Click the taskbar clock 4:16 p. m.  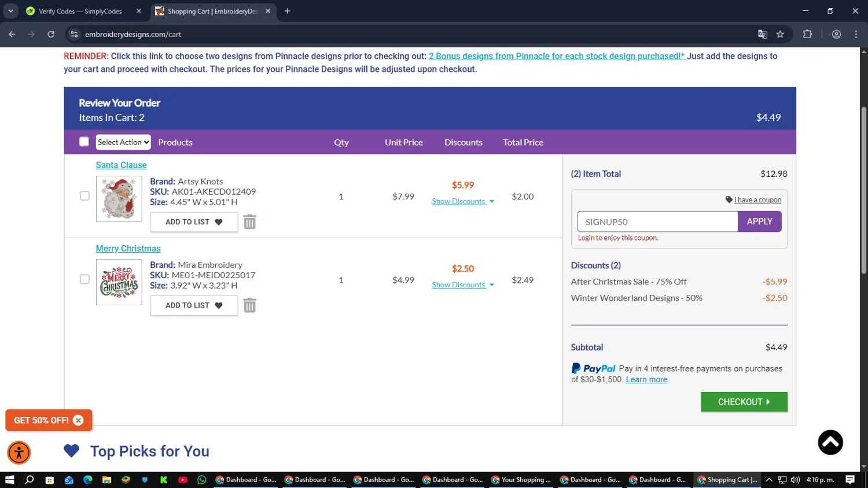point(820,480)
